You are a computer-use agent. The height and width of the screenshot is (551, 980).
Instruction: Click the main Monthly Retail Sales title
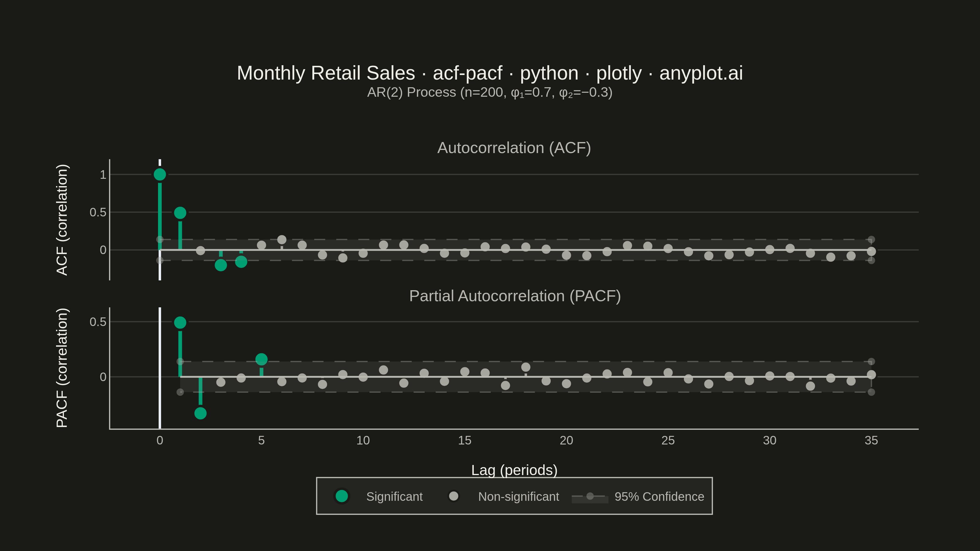pos(490,73)
